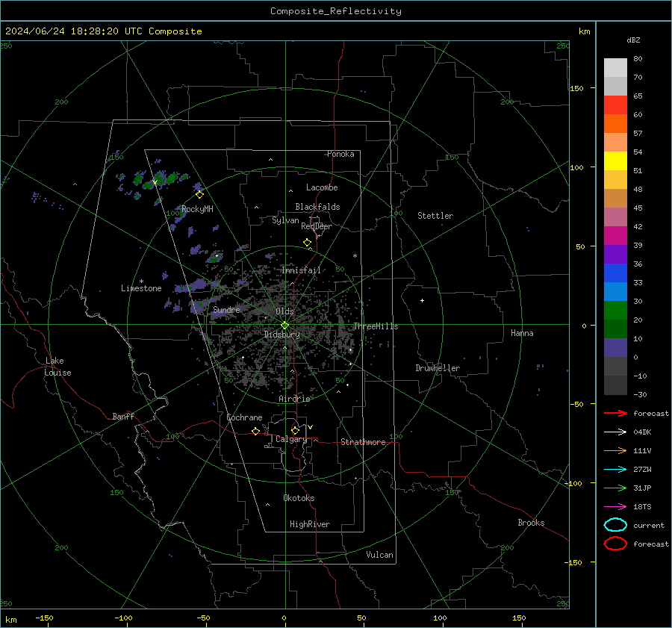Click the Sundre city label
Image resolution: width=672 pixels, height=628 pixels.
click(x=226, y=309)
